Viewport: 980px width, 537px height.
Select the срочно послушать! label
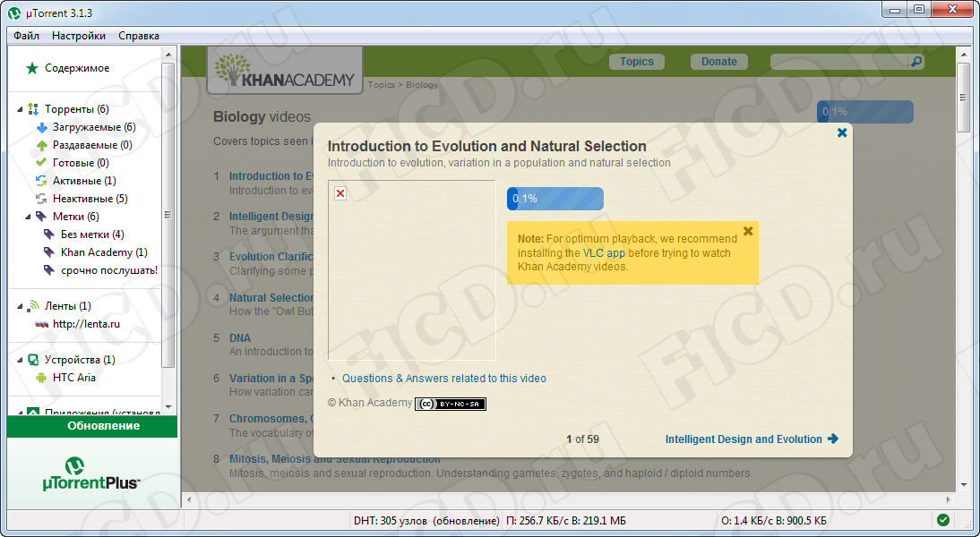[109, 270]
